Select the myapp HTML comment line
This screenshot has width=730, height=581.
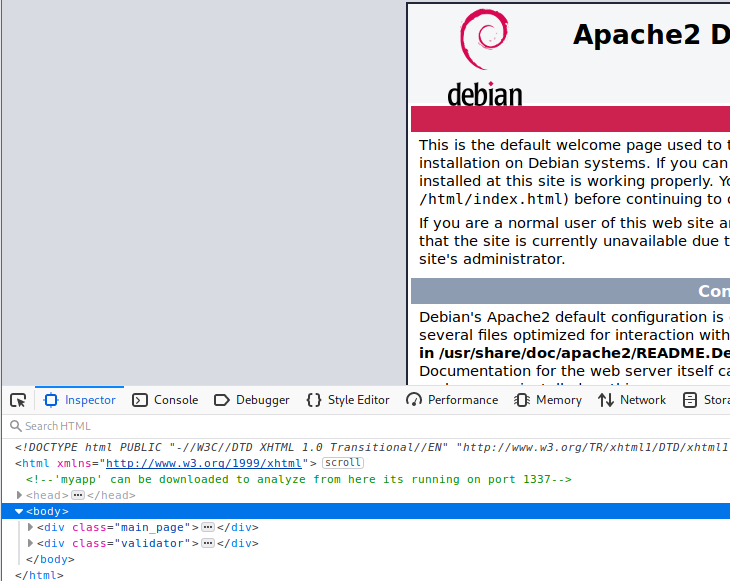pos(298,479)
